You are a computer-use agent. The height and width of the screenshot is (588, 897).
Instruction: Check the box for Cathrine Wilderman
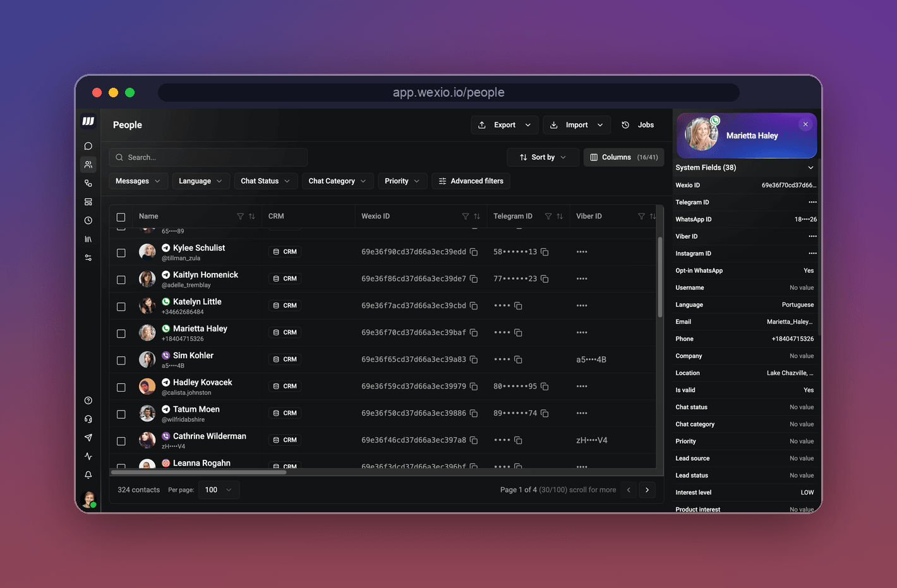click(x=121, y=441)
